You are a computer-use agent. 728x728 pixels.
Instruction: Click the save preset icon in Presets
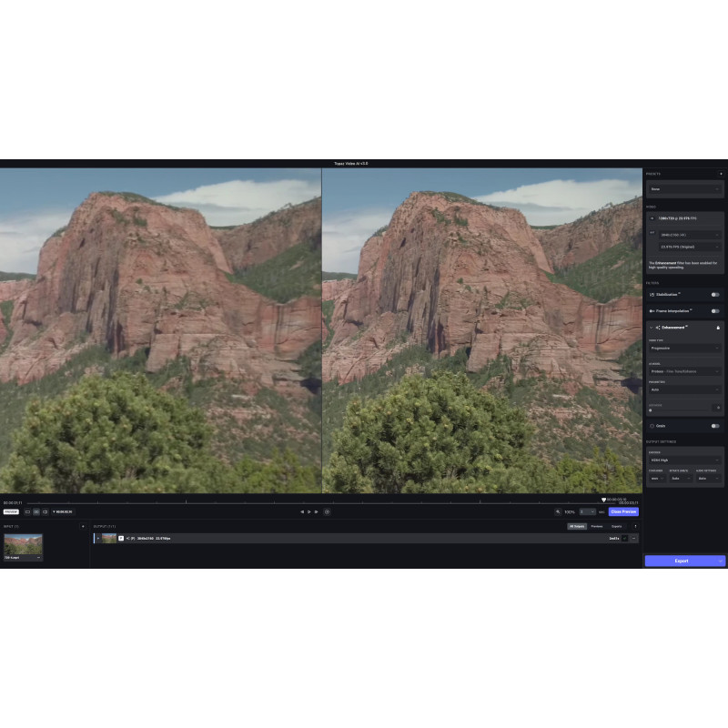click(721, 173)
